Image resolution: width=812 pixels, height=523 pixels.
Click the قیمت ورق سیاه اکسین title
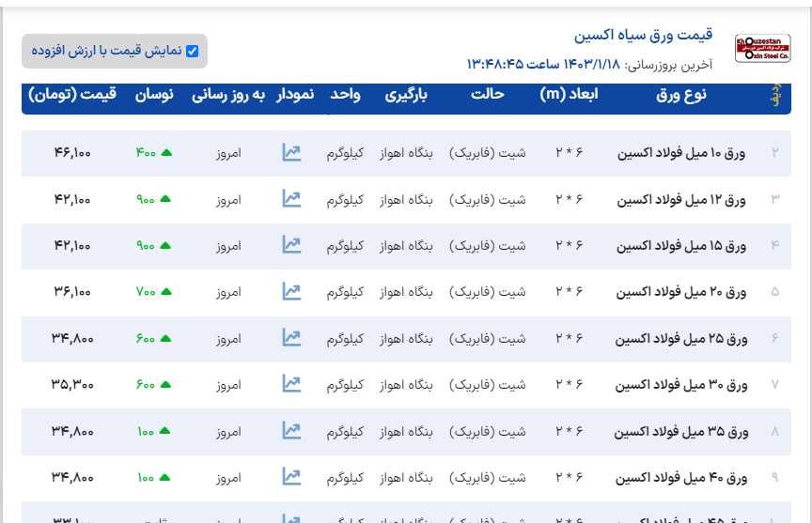tap(643, 36)
